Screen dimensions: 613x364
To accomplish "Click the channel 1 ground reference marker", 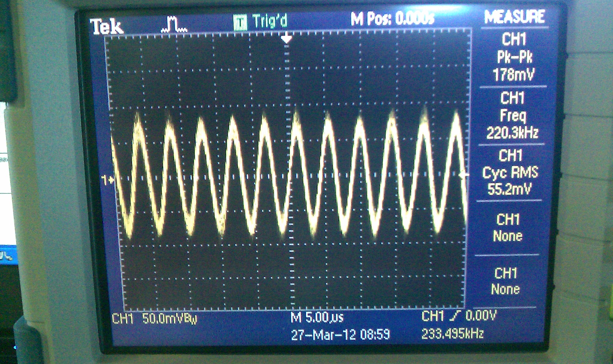I will (108, 180).
